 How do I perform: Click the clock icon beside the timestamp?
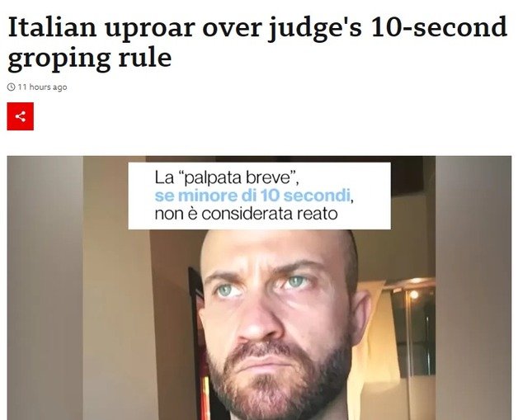coord(12,87)
